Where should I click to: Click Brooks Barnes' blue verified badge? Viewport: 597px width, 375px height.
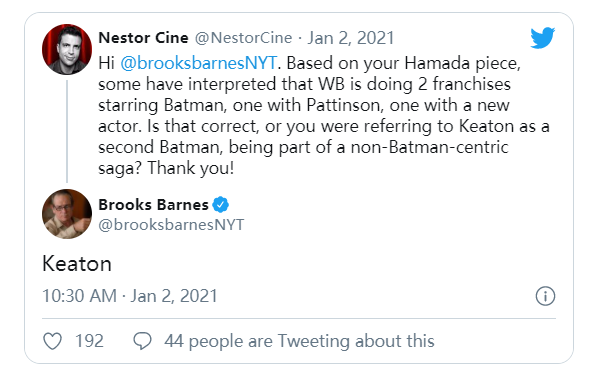(x=220, y=204)
